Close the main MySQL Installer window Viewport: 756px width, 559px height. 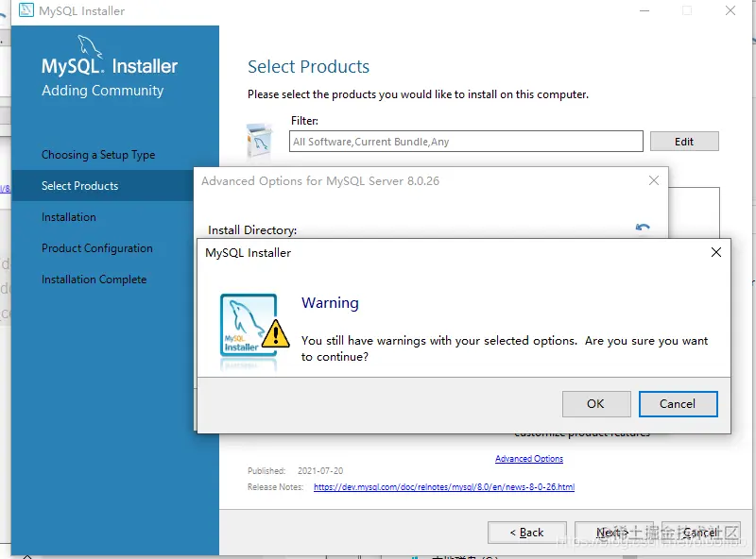pyautogui.click(x=730, y=10)
